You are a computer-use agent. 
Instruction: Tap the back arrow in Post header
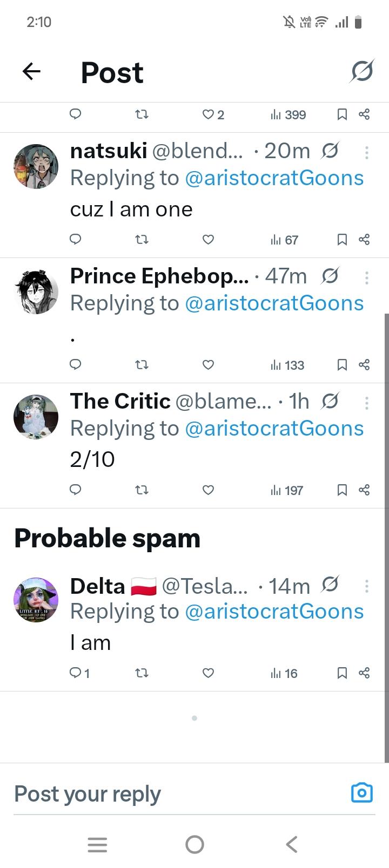pyautogui.click(x=32, y=72)
